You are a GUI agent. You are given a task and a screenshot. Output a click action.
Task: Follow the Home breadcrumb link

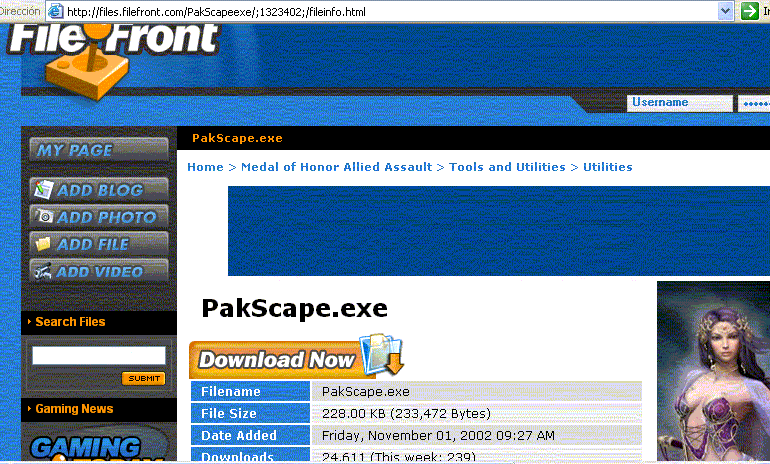coord(205,167)
